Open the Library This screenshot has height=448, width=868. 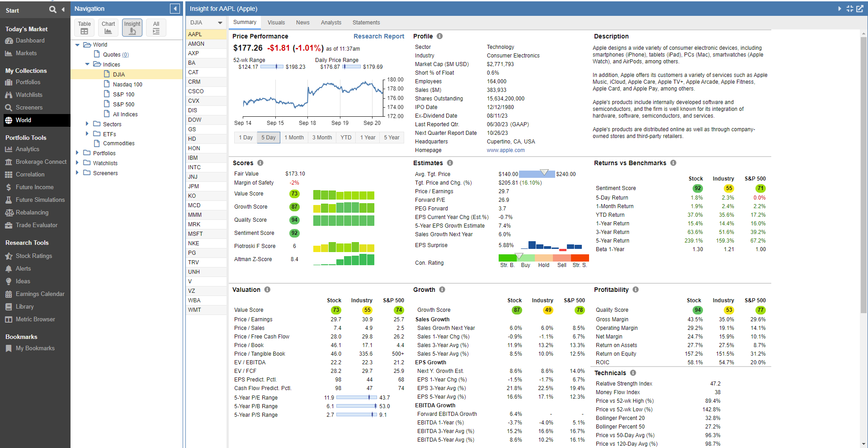pyautogui.click(x=25, y=307)
